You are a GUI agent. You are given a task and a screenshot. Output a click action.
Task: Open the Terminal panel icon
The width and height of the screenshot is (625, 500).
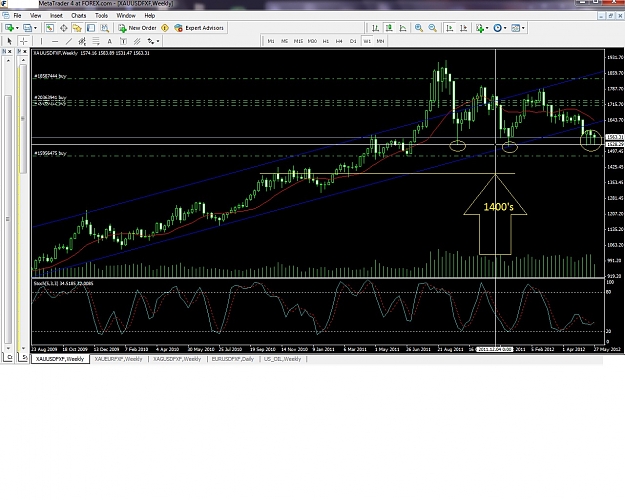(x=91, y=28)
